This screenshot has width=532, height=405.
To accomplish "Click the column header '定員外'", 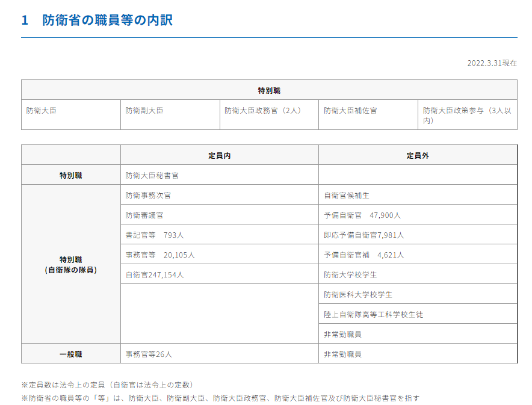I will pos(418,155).
